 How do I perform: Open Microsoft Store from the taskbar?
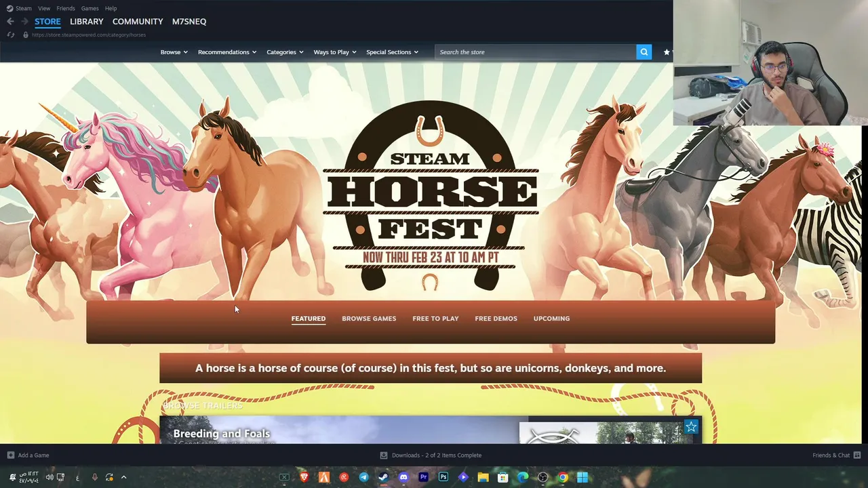tap(502, 477)
